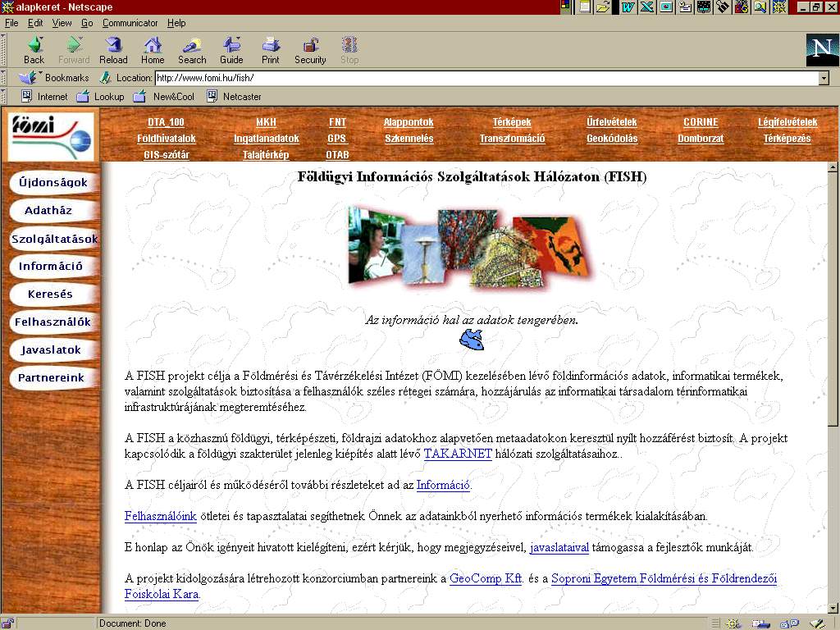The image size is (840, 630).
Task: Click the Back navigation icon
Action: point(34,50)
